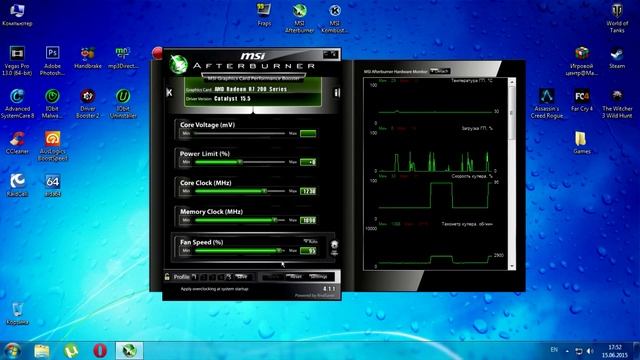Open the RaidCall desktop icon
This screenshot has height=360, width=640.
coord(17,184)
